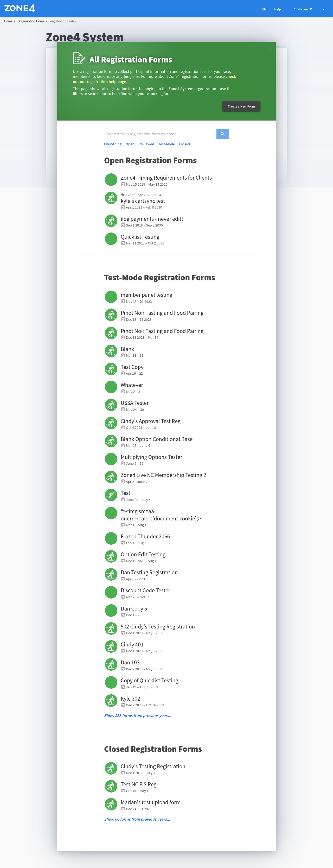The image size is (333, 868).
Task: Open the registration help page link
Action: point(100,81)
